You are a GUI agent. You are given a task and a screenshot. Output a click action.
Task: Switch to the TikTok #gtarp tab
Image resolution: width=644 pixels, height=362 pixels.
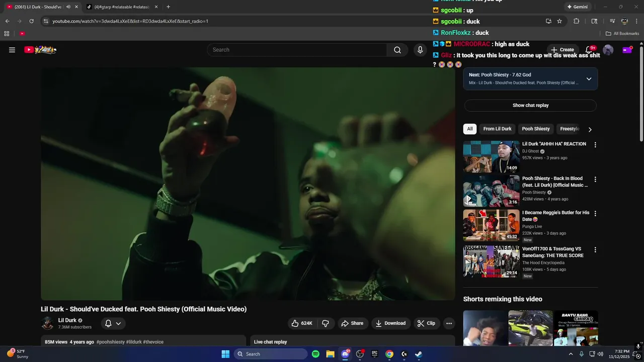pyautogui.click(x=121, y=7)
